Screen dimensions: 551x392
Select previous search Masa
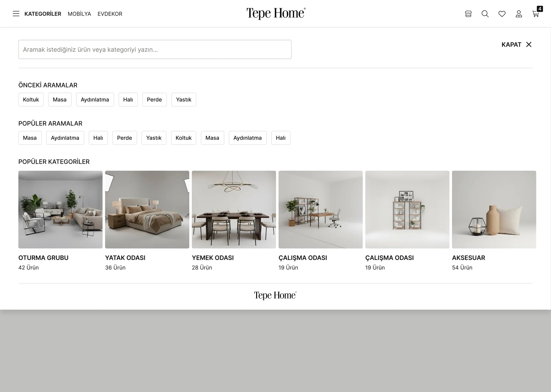click(x=60, y=99)
